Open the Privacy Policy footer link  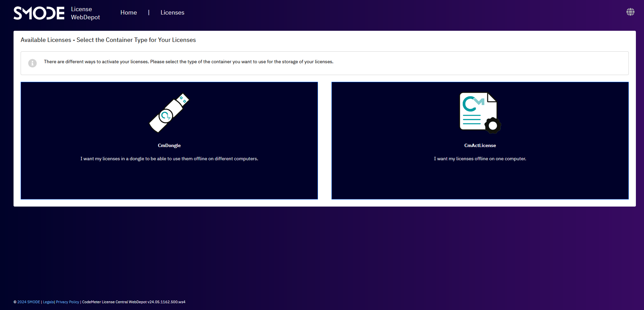tap(67, 302)
